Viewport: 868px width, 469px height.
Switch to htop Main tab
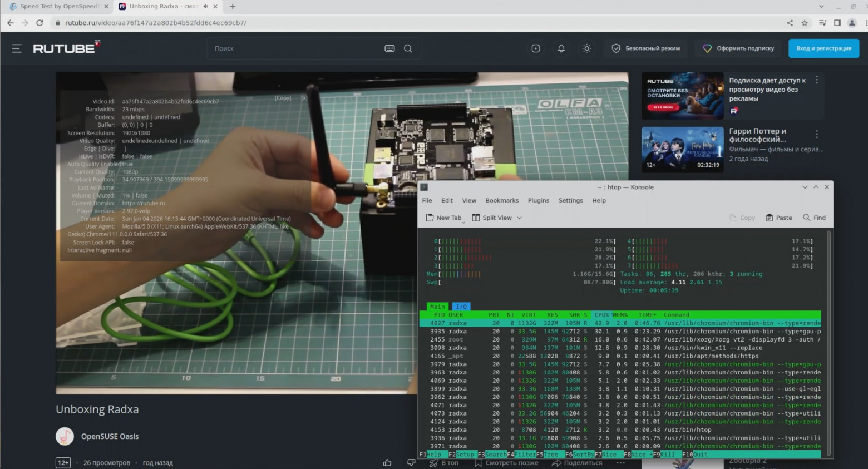(x=437, y=307)
